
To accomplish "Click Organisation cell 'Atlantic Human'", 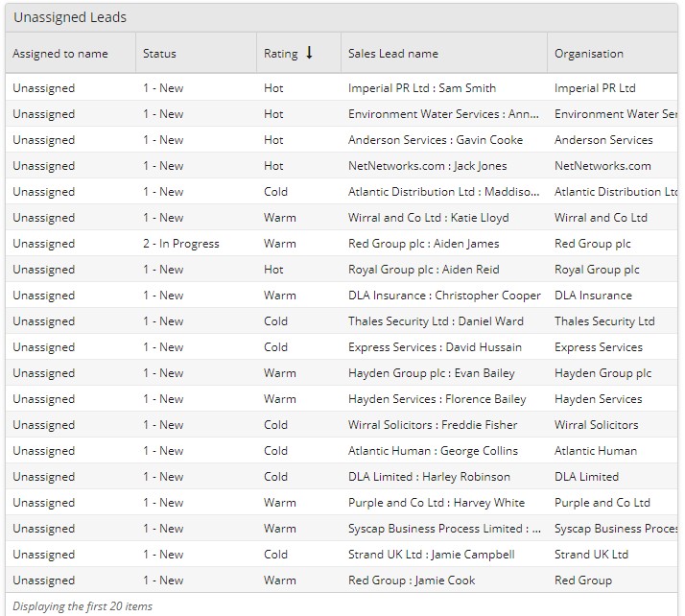I will pos(596,451).
